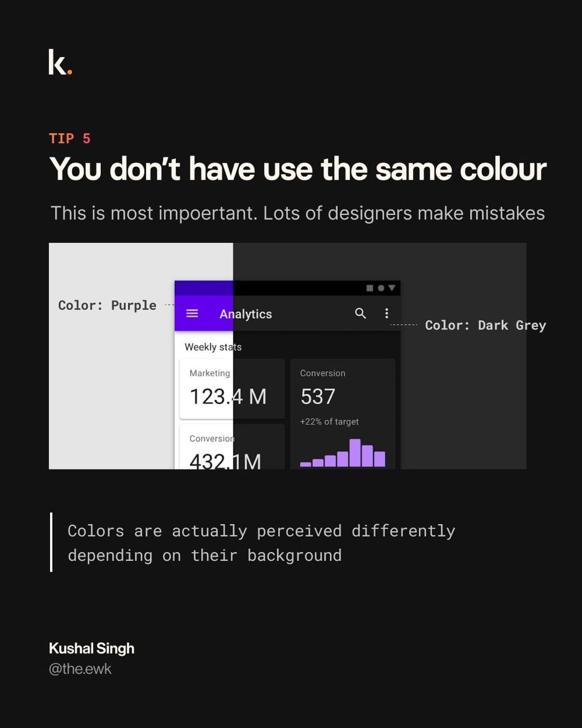Click the tallest purple bar in the chart
582x728 pixels.
[355, 452]
